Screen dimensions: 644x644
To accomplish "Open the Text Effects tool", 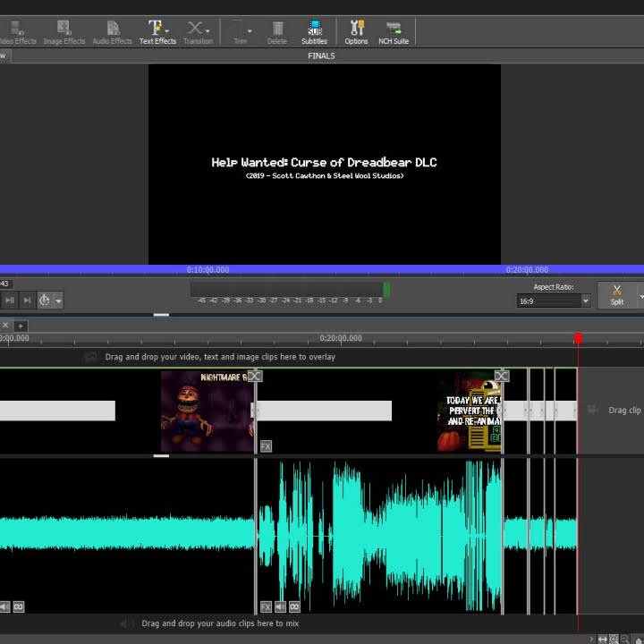I will [157, 32].
